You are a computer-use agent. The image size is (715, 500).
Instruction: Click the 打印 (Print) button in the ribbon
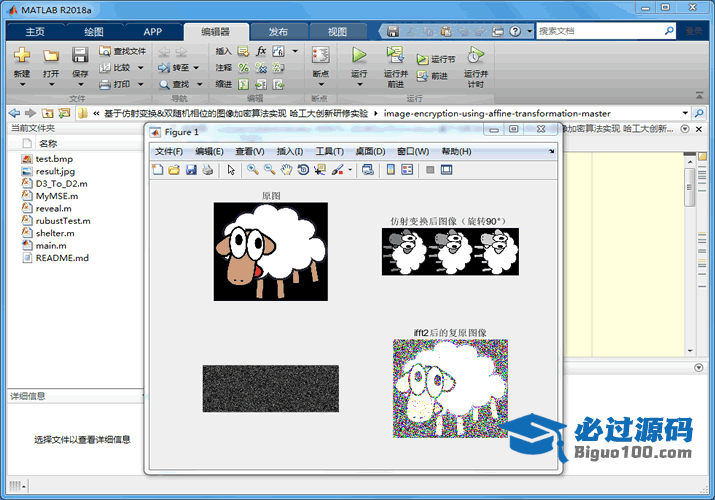(x=116, y=84)
